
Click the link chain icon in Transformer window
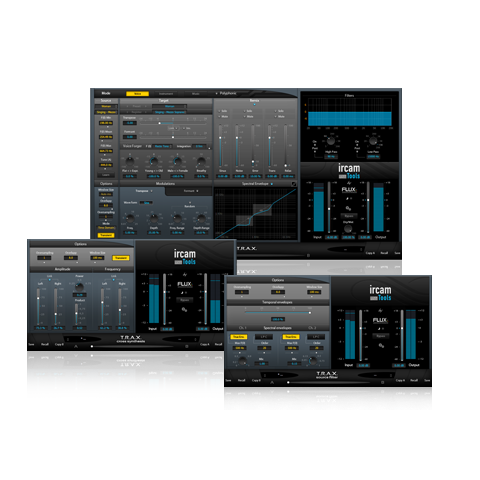pyautogui.click(x=348, y=208)
